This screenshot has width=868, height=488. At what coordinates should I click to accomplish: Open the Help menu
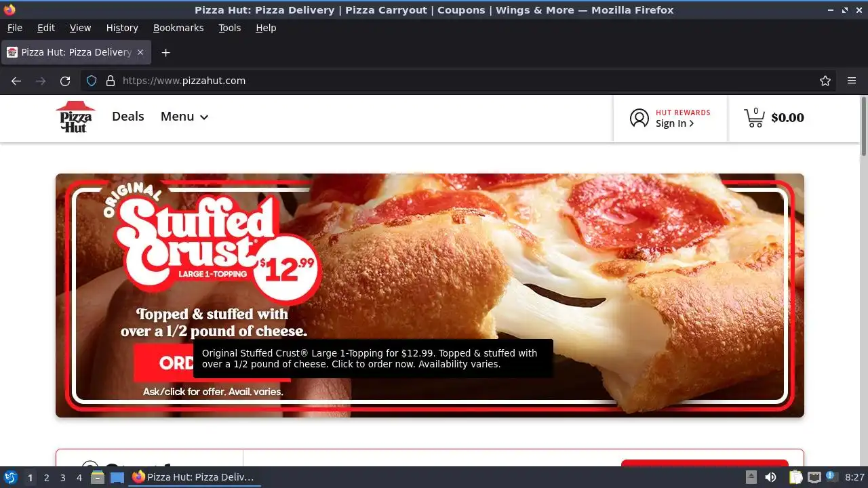(x=266, y=28)
